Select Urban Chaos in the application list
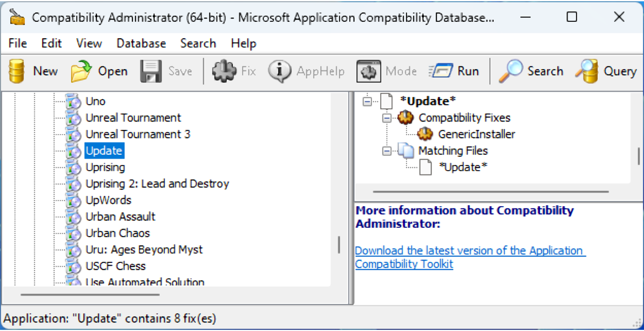 click(118, 233)
